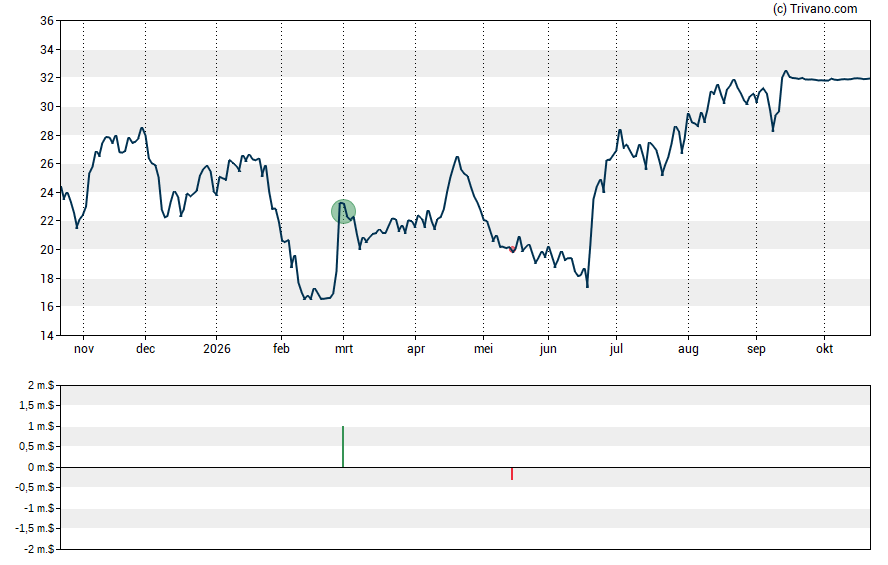Click the '-1 m.$' volume axis label

click(x=40, y=508)
